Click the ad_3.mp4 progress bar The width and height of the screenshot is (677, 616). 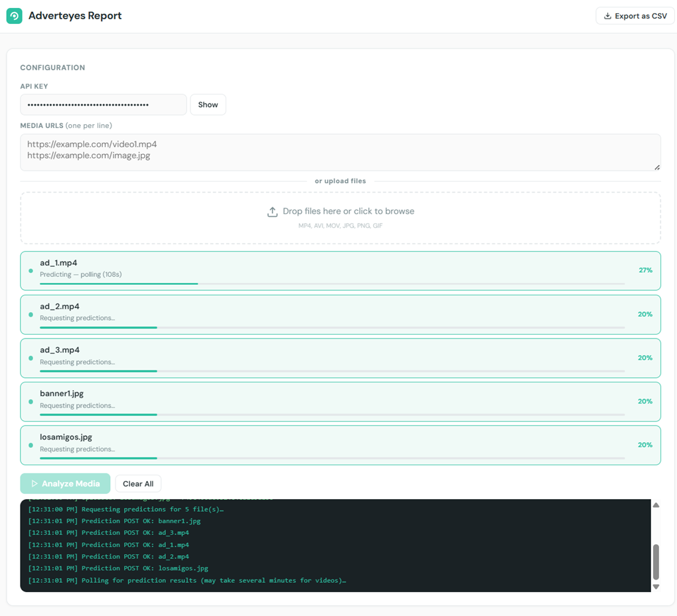click(332, 371)
